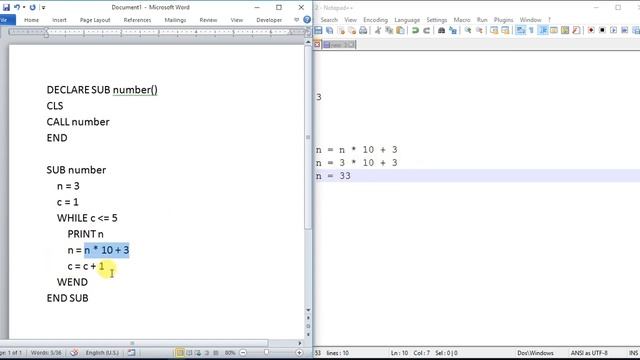Viewport: 640px width, 360px height.
Task: Click the Save All icon in Notepad++
Action: [x=329, y=30]
